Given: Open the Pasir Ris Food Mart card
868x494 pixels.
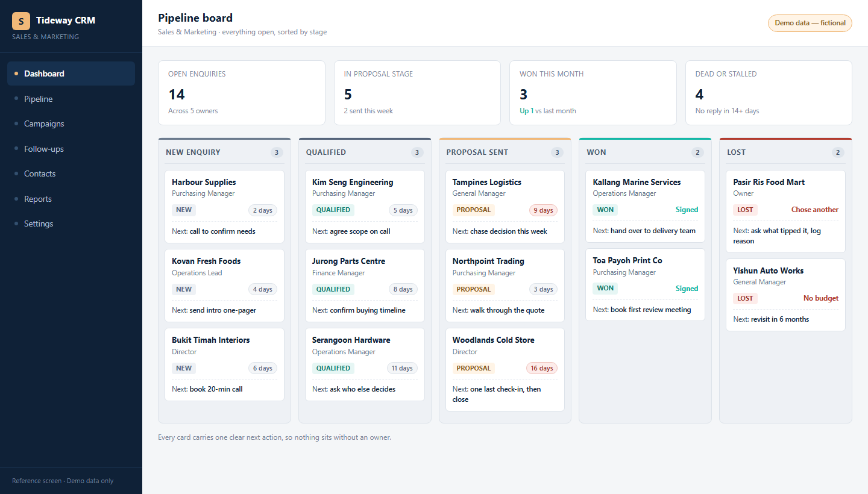Looking at the screenshot, I should click(785, 211).
